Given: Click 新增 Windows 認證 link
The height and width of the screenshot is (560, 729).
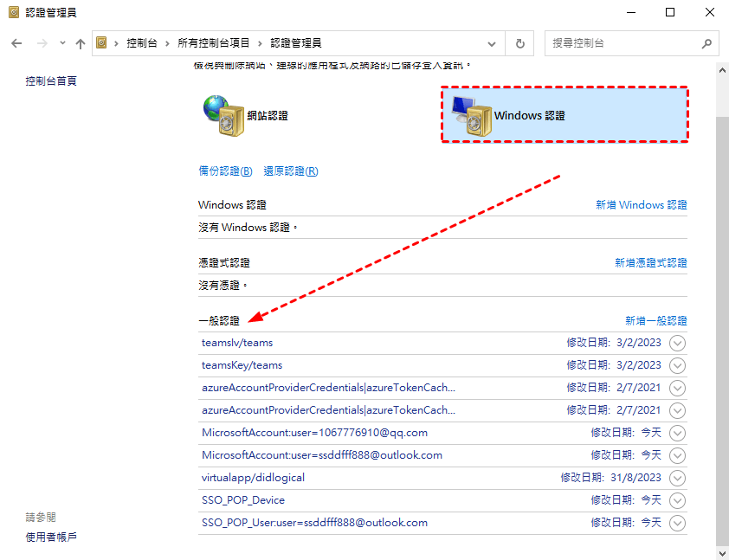Looking at the screenshot, I should 642,205.
